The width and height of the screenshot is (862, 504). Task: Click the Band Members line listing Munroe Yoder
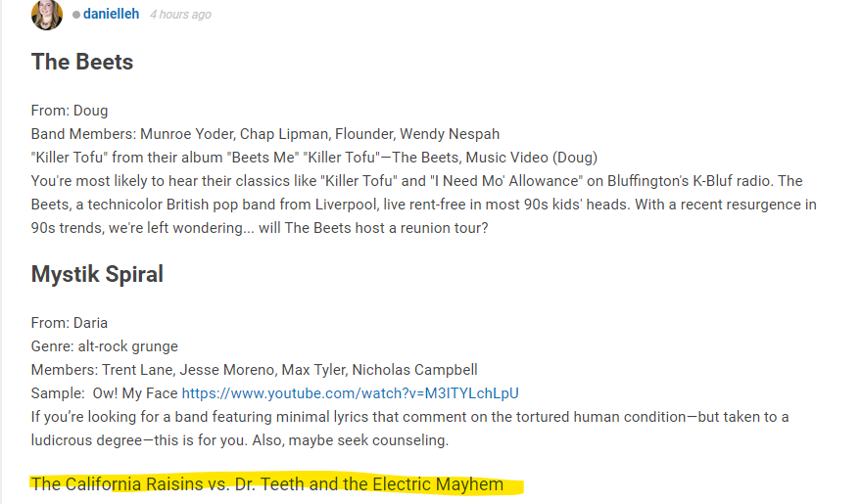265,134
